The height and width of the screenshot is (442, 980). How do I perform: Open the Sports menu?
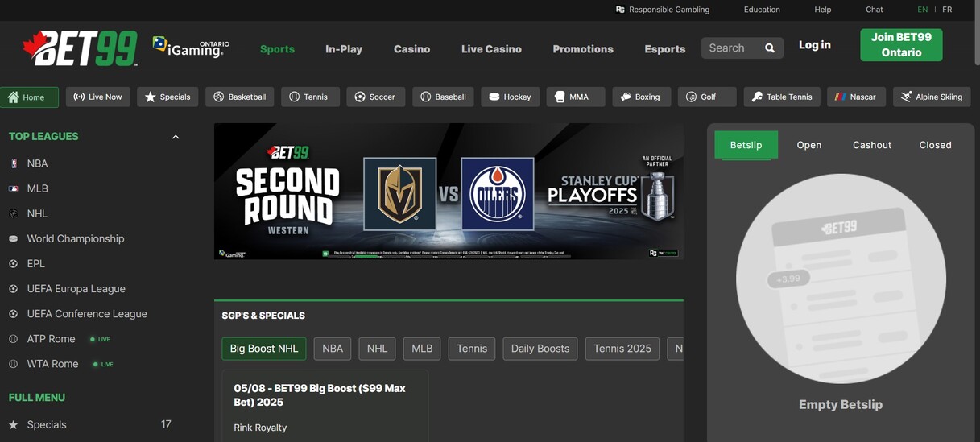pos(277,49)
